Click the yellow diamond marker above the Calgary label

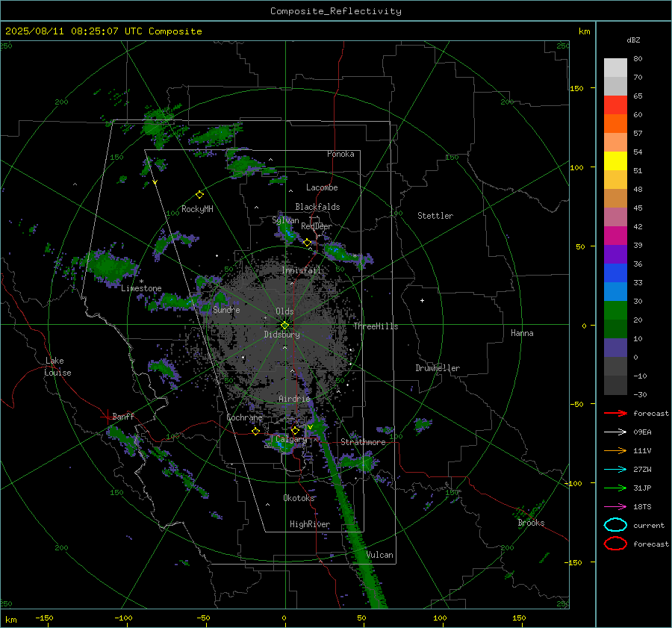click(x=295, y=430)
